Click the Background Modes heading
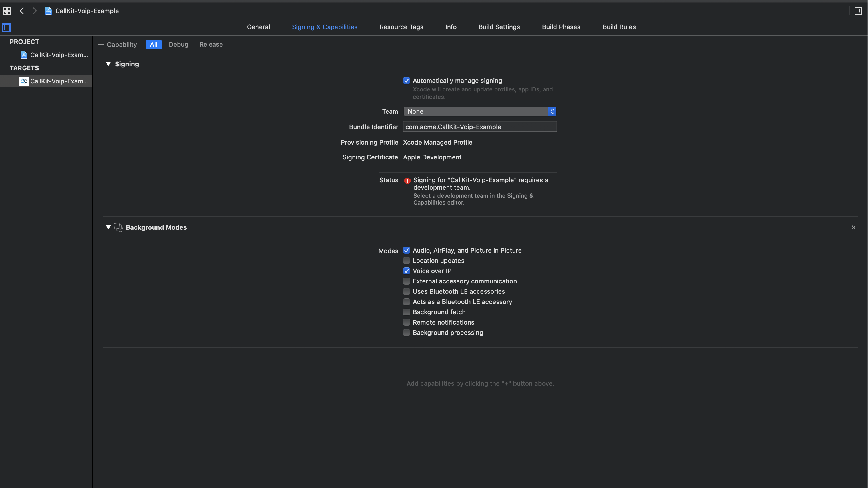This screenshot has height=488, width=868. click(156, 227)
